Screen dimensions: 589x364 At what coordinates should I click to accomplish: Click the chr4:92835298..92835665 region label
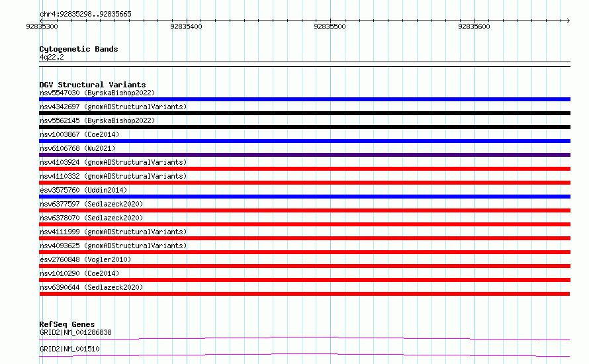click(85, 15)
